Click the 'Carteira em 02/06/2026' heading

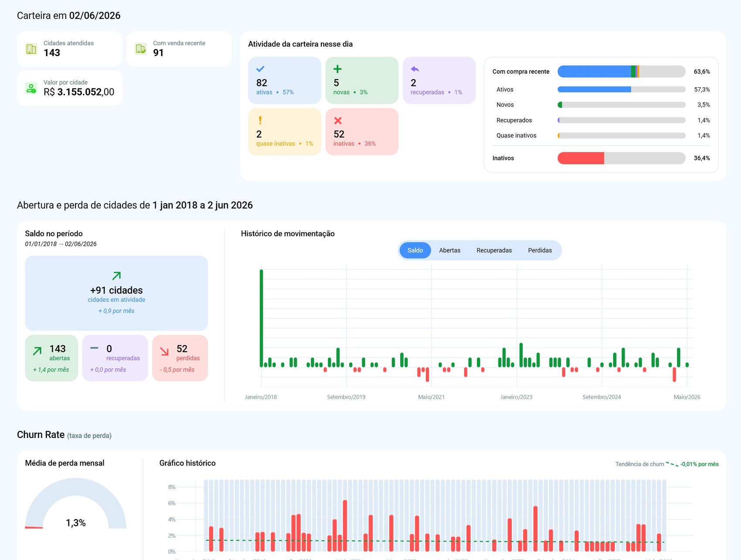68,16
